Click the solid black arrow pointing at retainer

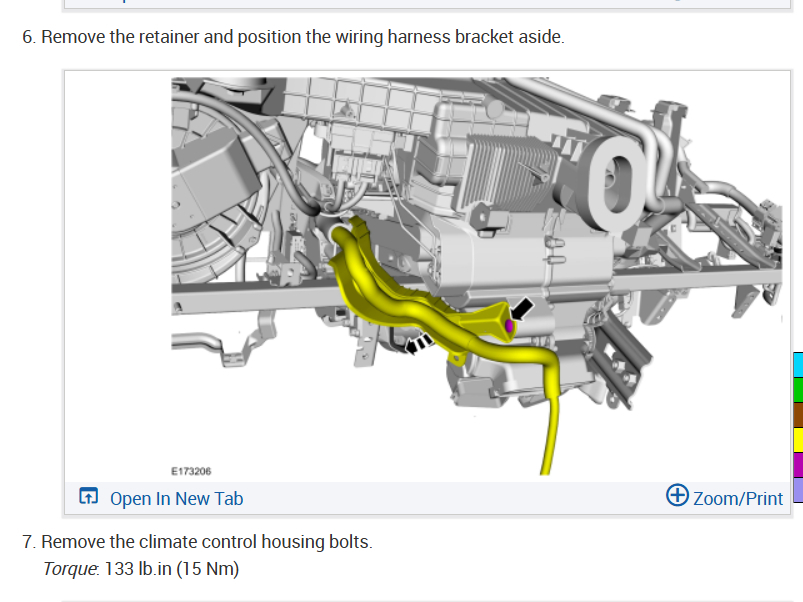[521, 310]
